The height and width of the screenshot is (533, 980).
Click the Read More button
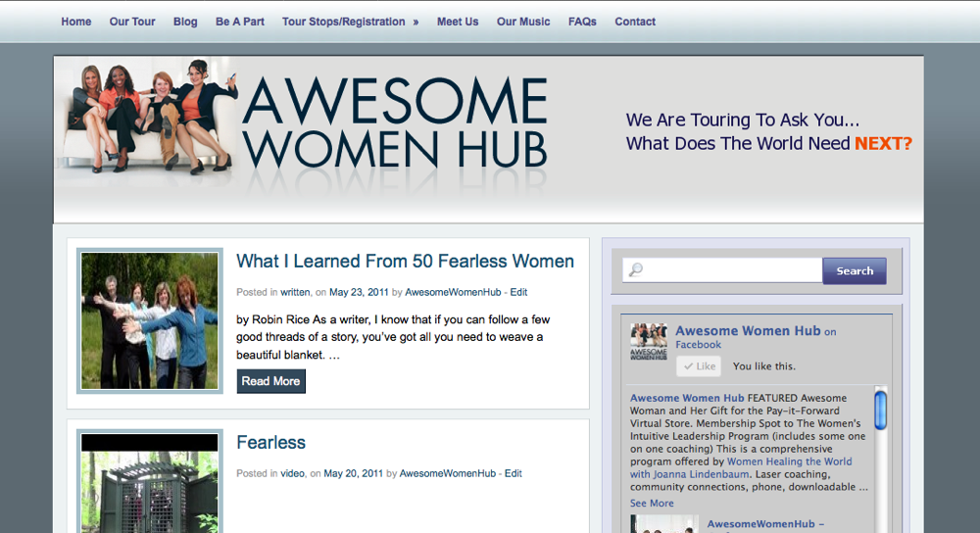270,381
